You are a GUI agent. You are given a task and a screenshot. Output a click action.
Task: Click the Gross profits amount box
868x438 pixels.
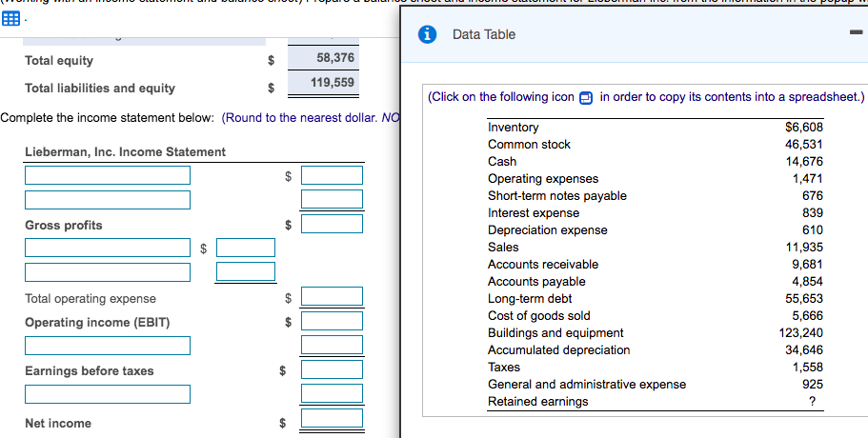point(333,224)
